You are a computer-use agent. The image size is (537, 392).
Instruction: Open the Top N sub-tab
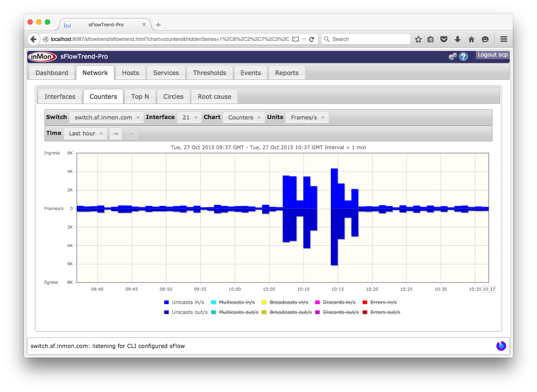pyautogui.click(x=140, y=97)
